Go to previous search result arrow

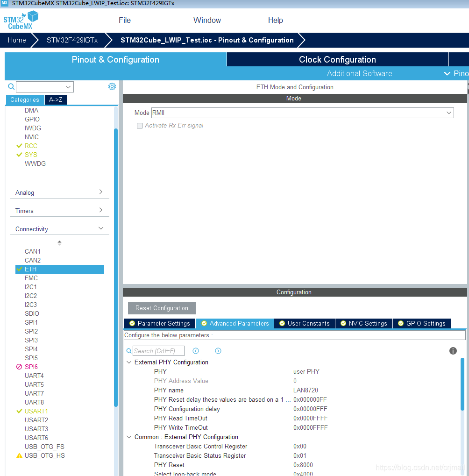tap(196, 351)
